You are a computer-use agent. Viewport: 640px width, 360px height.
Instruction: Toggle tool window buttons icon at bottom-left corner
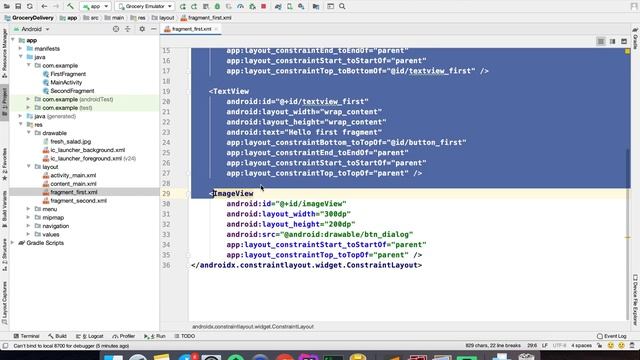5,346
